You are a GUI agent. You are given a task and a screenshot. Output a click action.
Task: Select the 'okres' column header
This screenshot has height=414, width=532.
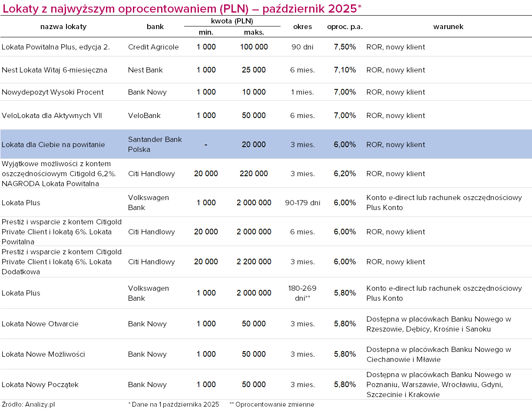pyautogui.click(x=303, y=26)
